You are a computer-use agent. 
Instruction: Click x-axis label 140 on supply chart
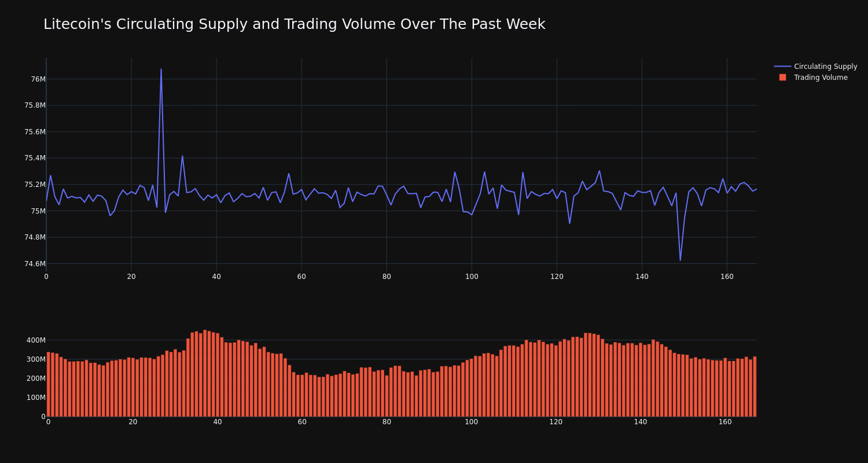pos(642,277)
